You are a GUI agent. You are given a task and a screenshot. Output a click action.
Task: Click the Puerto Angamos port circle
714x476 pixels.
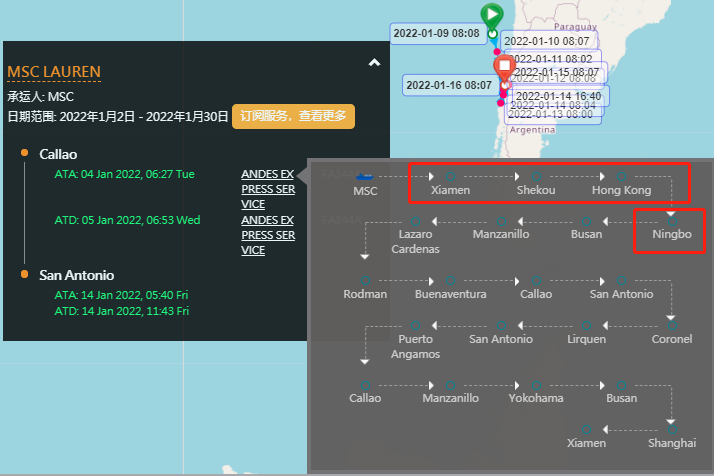pyautogui.click(x=415, y=326)
